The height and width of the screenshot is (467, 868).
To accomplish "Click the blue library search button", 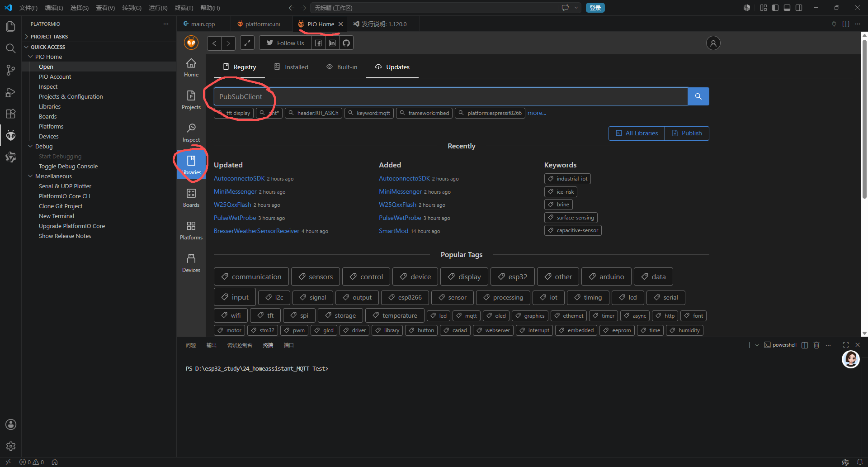I will coord(698,96).
